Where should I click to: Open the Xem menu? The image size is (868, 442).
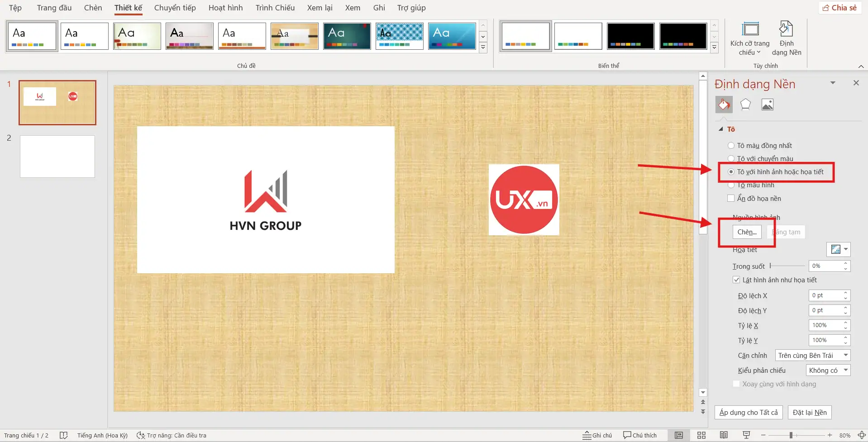point(352,8)
